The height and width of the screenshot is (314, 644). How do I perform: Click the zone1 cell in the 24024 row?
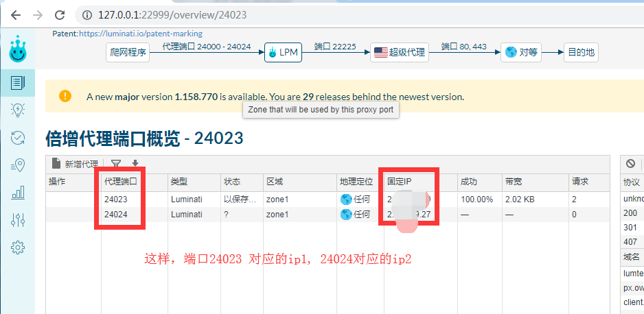pos(300,215)
